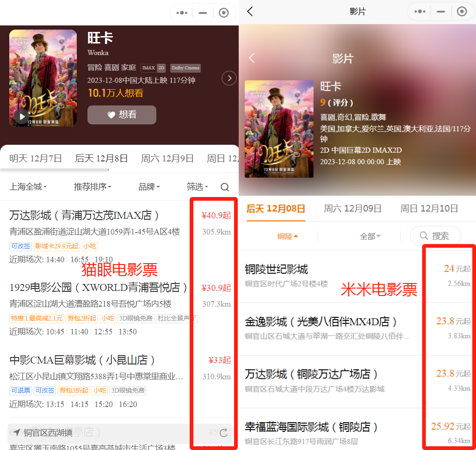Click the 近期场次 14:40 showtime
Image resolution: width=476 pixels, height=450 pixels.
click(x=55, y=260)
